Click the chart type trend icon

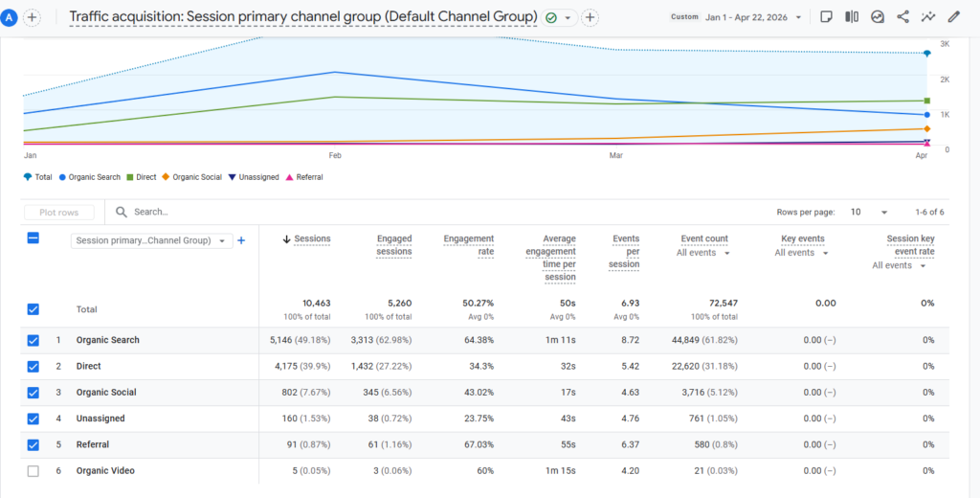pyautogui.click(x=878, y=17)
